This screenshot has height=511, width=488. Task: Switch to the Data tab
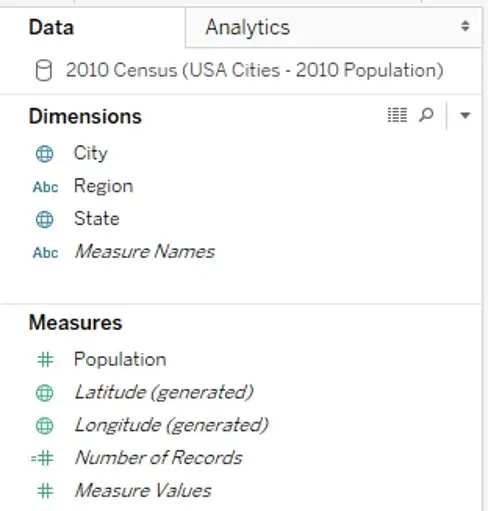tap(51, 27)
